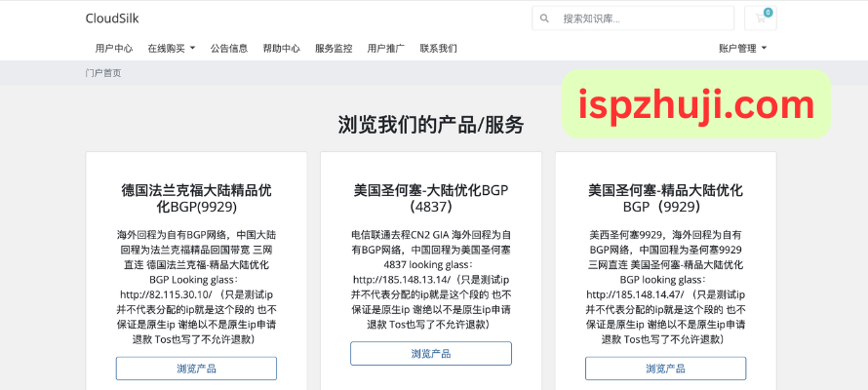Image resolution: width=868 pixels, height=390 pixels.
Task: Open the shopping cart icon
Action: 759,19
